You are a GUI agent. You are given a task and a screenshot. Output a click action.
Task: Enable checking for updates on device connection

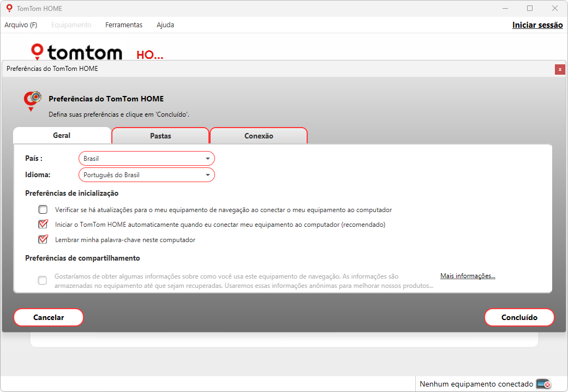click(x=43, y=209)
